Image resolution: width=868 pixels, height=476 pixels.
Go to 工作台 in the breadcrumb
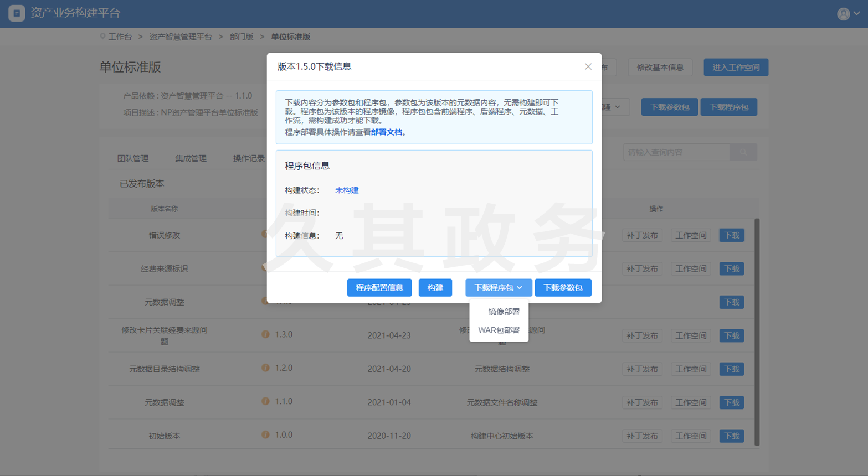coord(120,37)
